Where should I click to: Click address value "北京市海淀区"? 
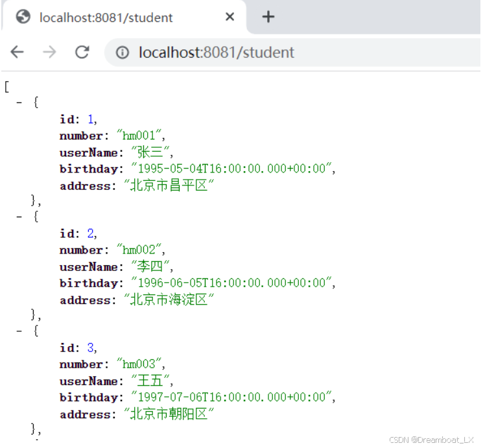169,300
